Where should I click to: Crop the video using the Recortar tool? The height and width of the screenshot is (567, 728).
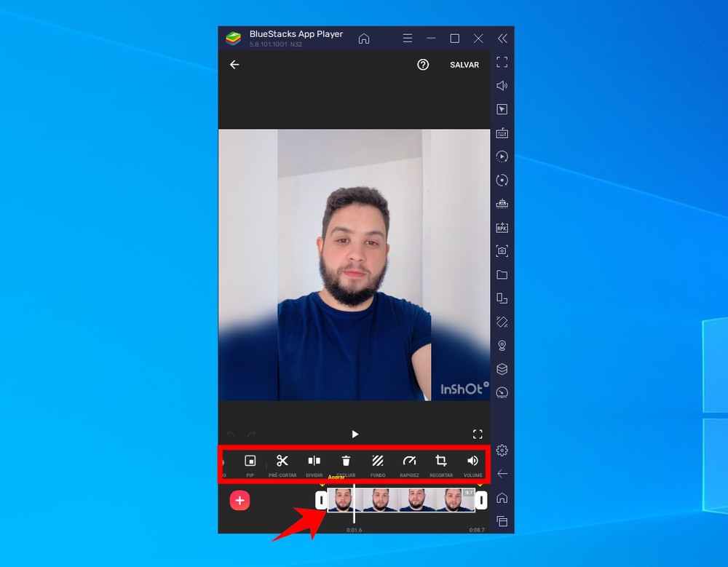[x=440, y=461]
